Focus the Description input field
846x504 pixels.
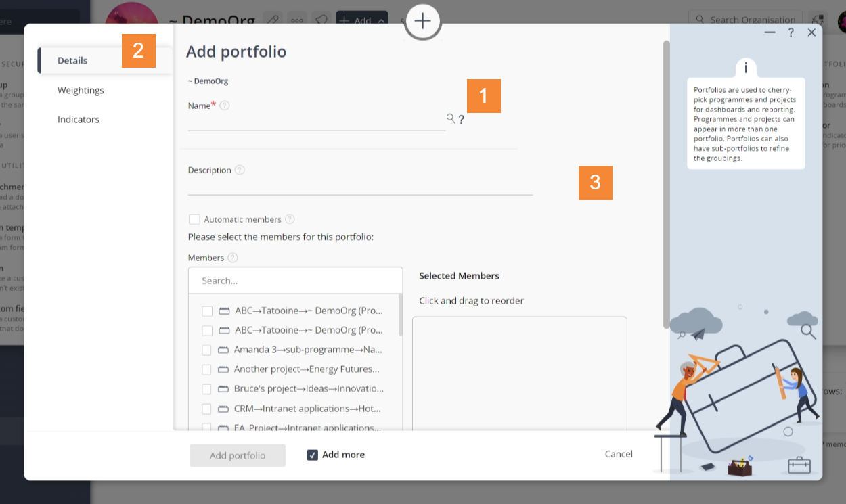(x=360, y=187)
